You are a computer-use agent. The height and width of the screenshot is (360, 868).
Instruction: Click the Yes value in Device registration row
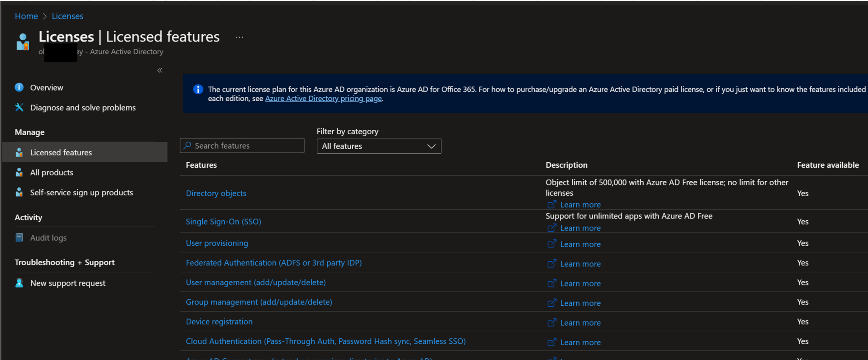pos(803,321)
